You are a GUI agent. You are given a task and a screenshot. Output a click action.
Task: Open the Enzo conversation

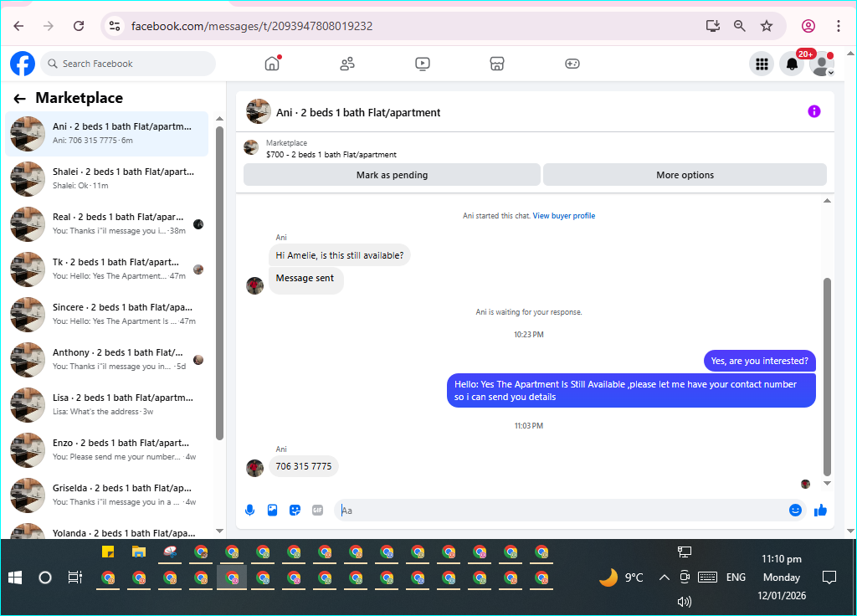107,449
